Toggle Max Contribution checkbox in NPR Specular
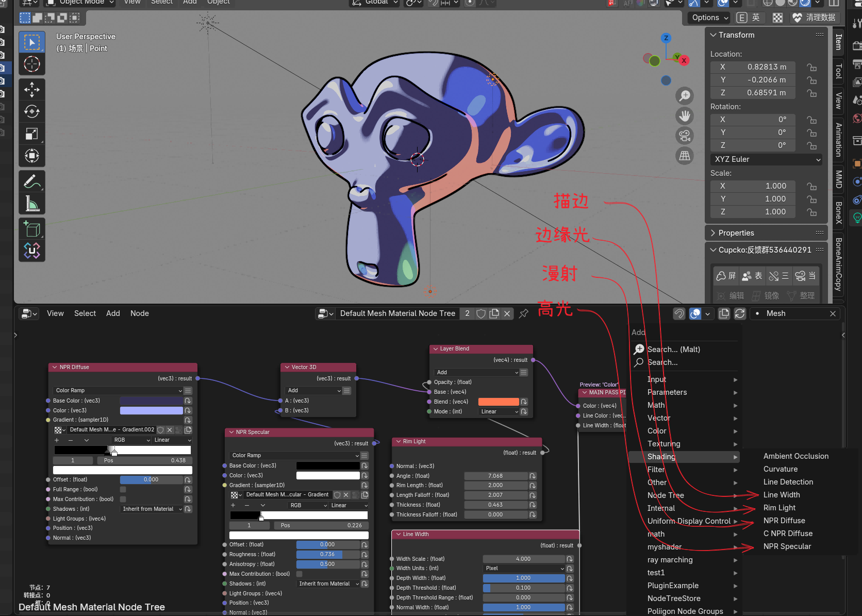Screen dimensions: 862x616 pos(300,574)
